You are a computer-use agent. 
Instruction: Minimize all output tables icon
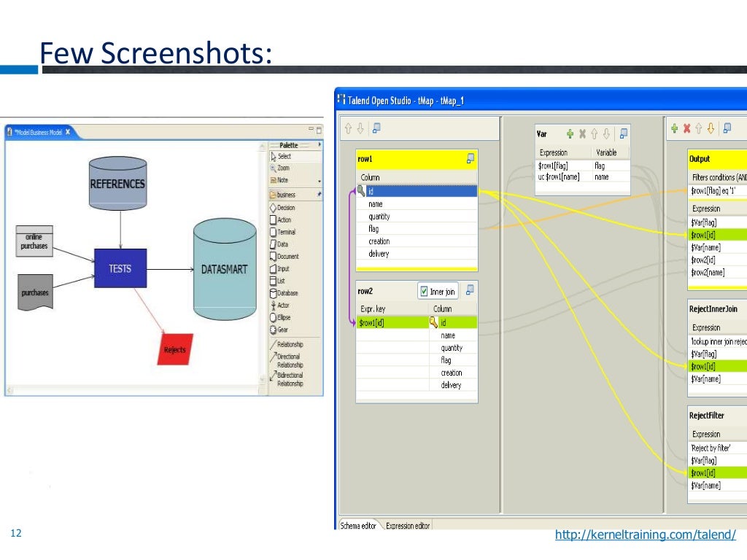pos(727,128)
